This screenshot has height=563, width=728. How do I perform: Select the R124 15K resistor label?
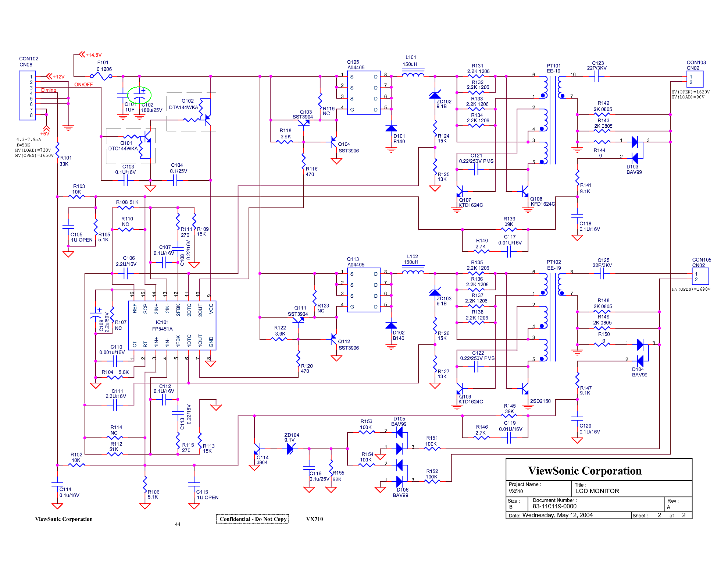coord(443,138)
